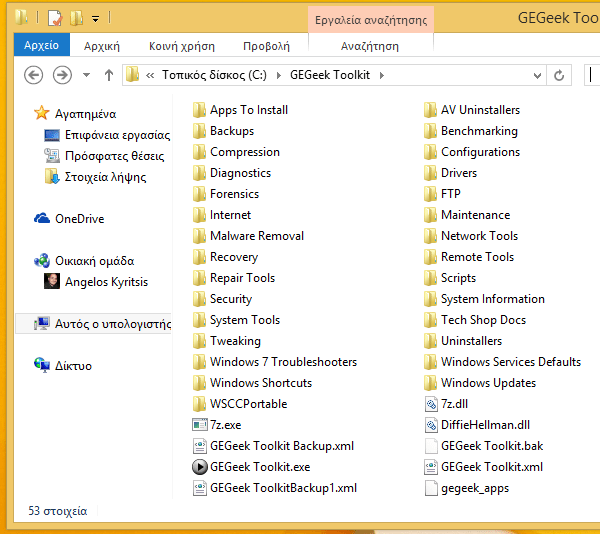The image size is (600, 534).
Task: Click inside the search box field
Action: coord(592,75)
